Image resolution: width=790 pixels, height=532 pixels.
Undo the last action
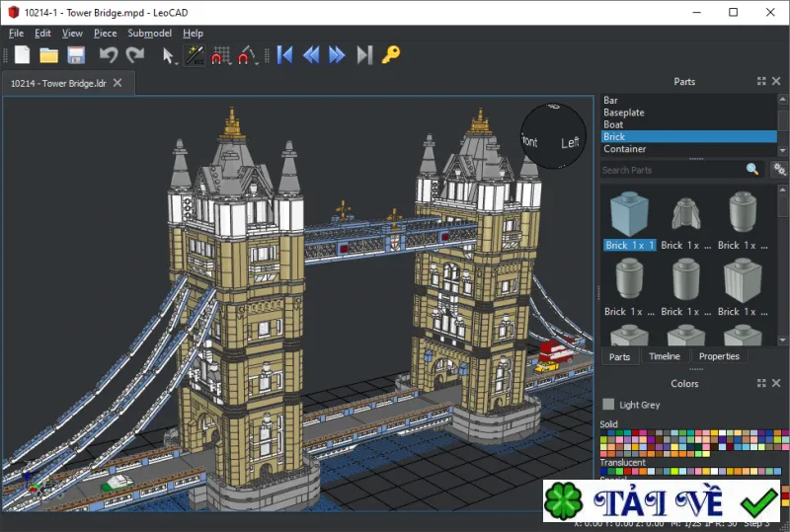(108, 55)
